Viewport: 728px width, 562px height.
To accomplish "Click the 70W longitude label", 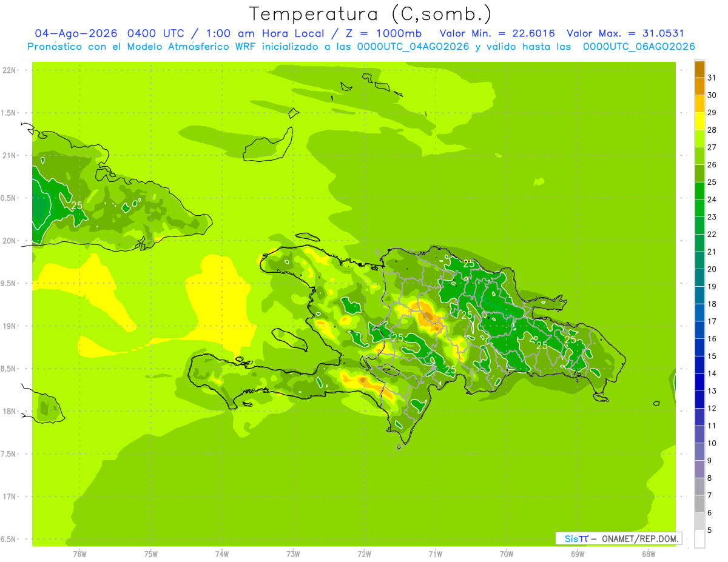I will point(507,554).
